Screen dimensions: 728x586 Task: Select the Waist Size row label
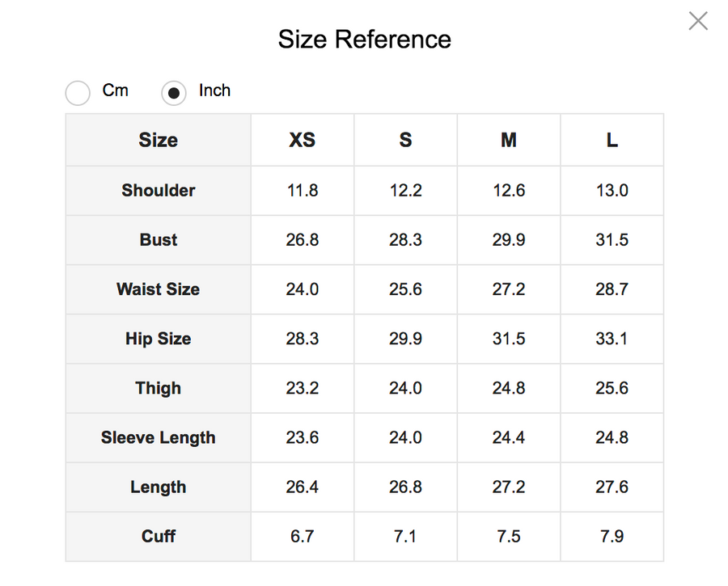tap(159, 289)
